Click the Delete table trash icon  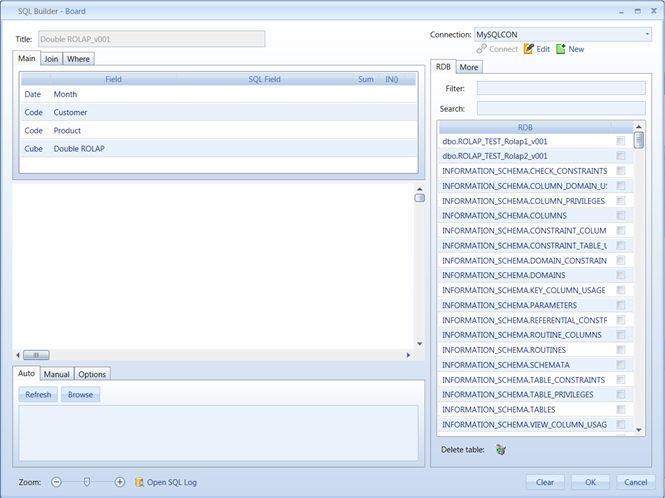click(500, 450)
